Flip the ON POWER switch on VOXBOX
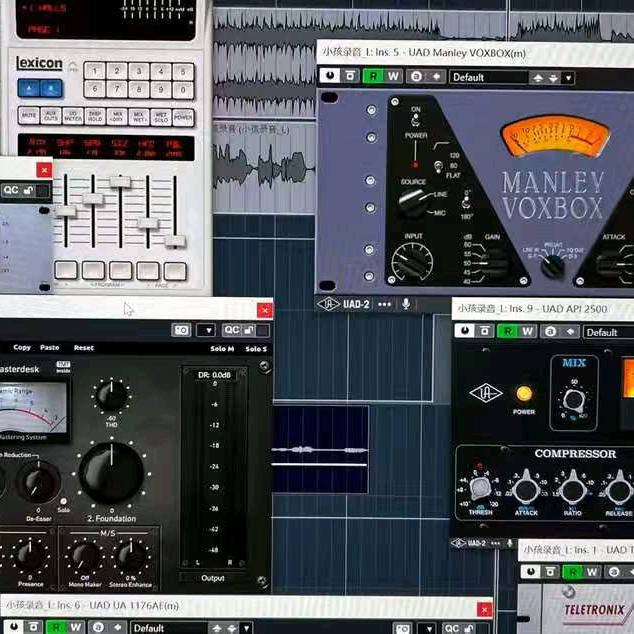 pyautogui.click(x=415, y=120)
